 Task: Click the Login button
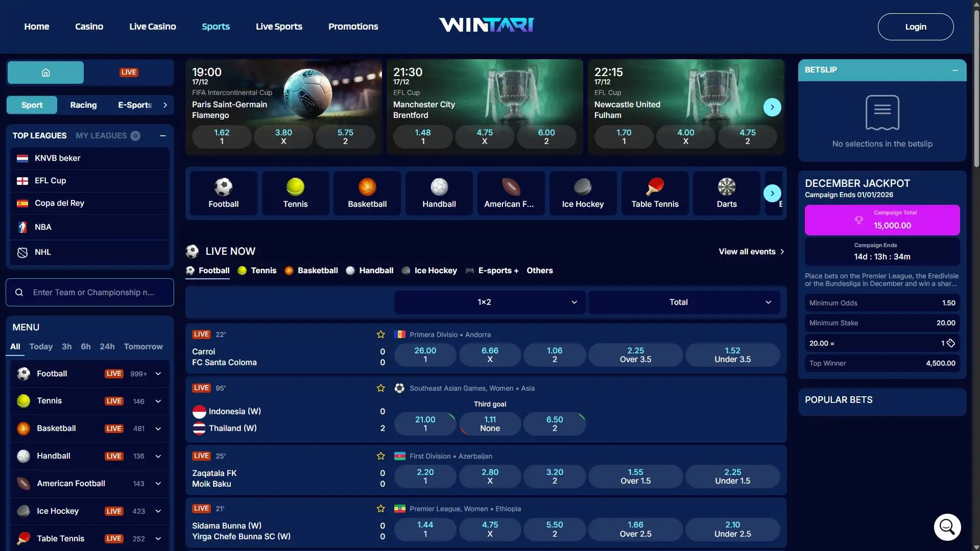pos(915,27)
